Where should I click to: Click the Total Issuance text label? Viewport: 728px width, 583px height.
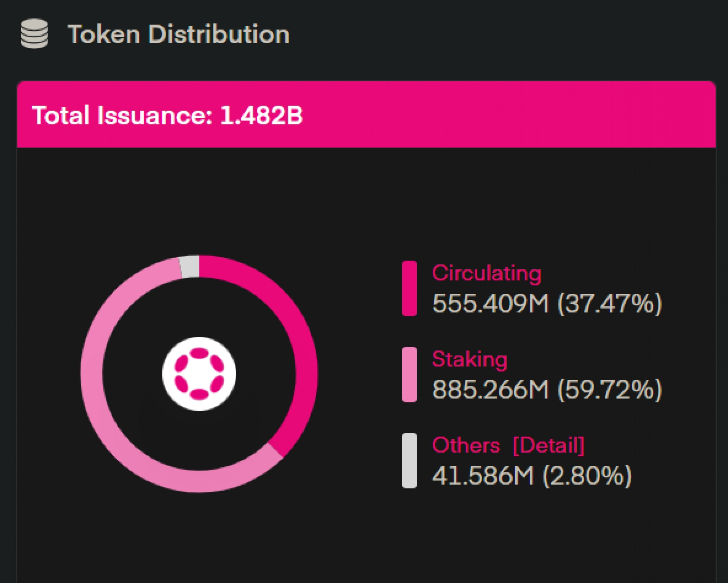click(122, 115)
